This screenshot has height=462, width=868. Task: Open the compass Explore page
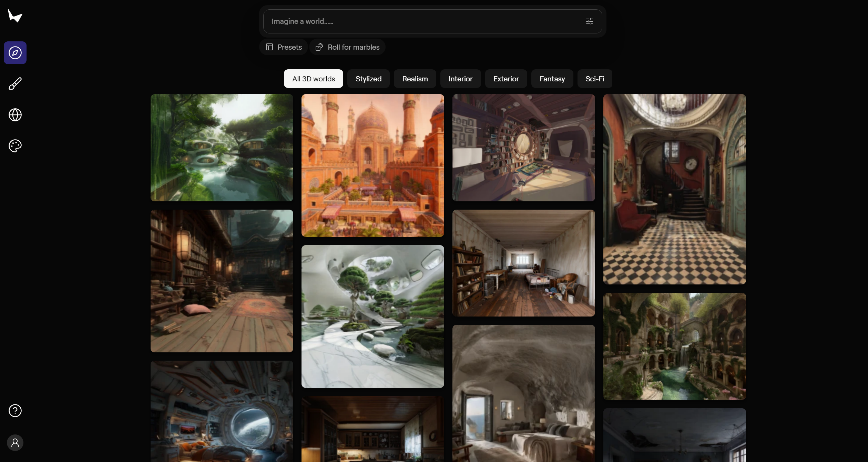[x=15, y=53]
